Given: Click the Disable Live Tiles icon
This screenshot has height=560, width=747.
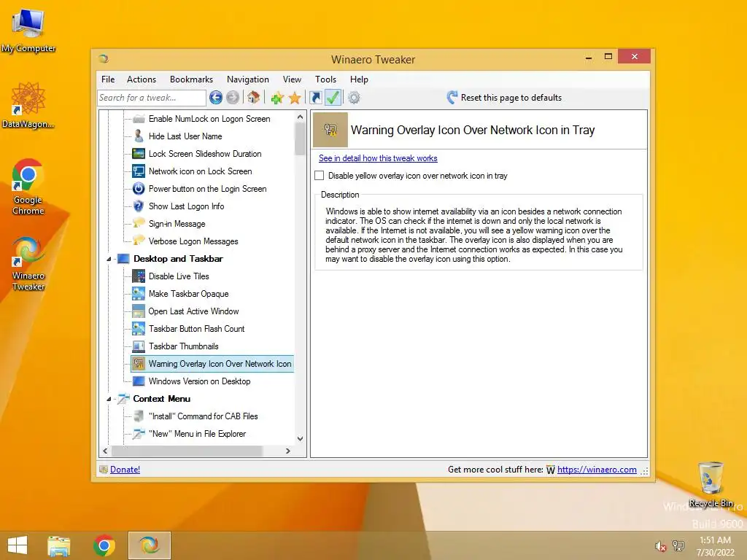Looking at the screenshot, I should [139, 276].
